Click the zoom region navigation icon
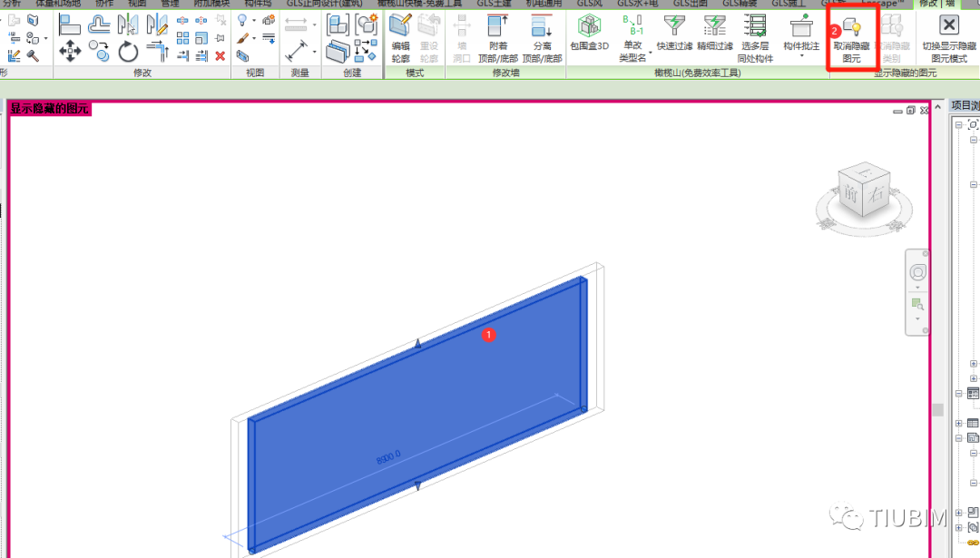Viewport: 980px width, 558px height. pyautogui.click(x=917, y=304)
